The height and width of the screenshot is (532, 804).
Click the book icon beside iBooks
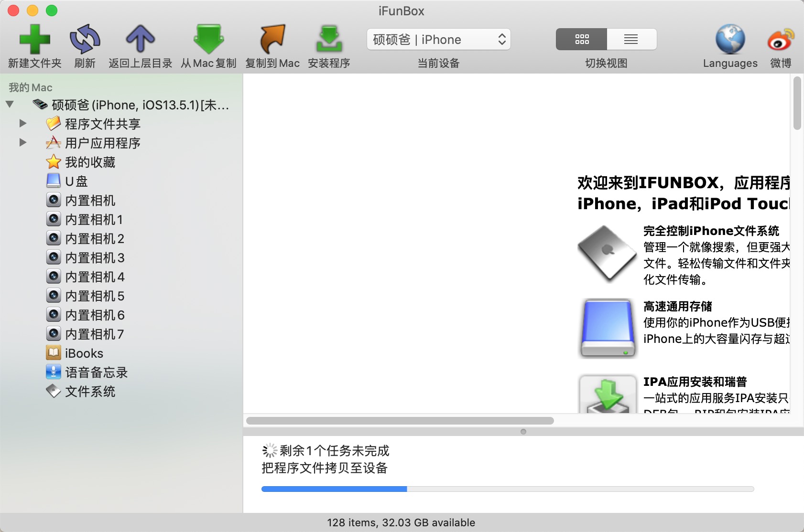(54, 353)
